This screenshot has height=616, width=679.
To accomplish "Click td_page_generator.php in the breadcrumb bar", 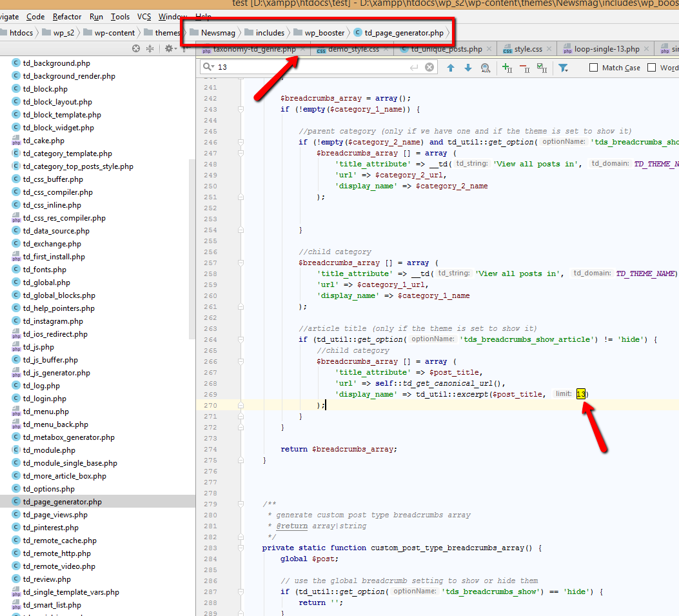I will tap(399, 33).
